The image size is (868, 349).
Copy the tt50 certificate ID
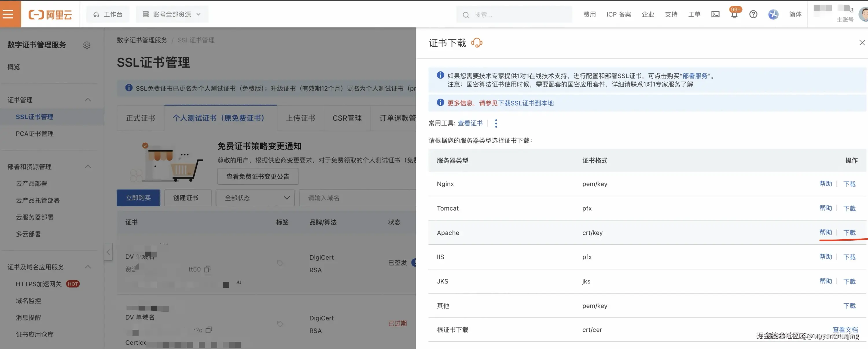click(x=207, y=269)
